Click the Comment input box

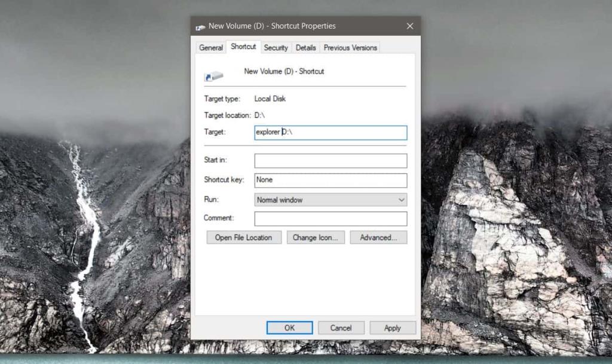pos(330,218)
